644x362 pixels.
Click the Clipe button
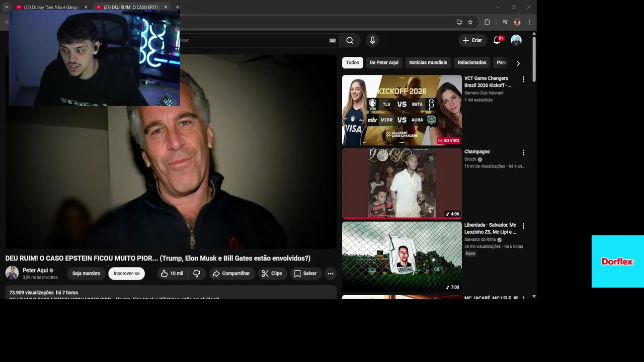[272, 274]
